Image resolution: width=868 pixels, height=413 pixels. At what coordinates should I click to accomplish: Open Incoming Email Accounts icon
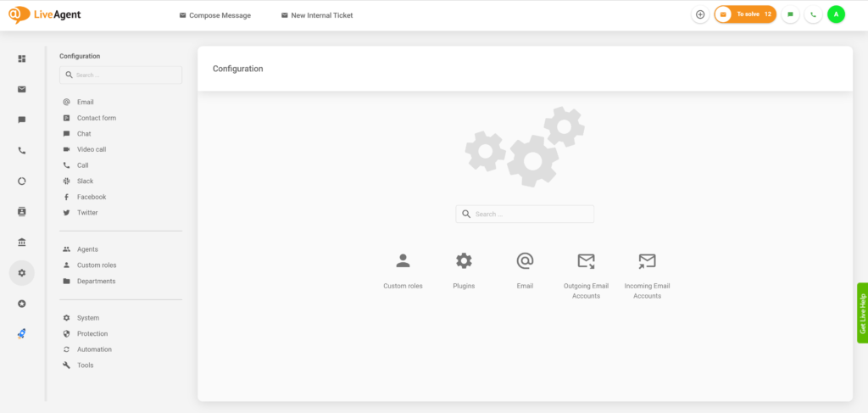click(x=647, y=261)
